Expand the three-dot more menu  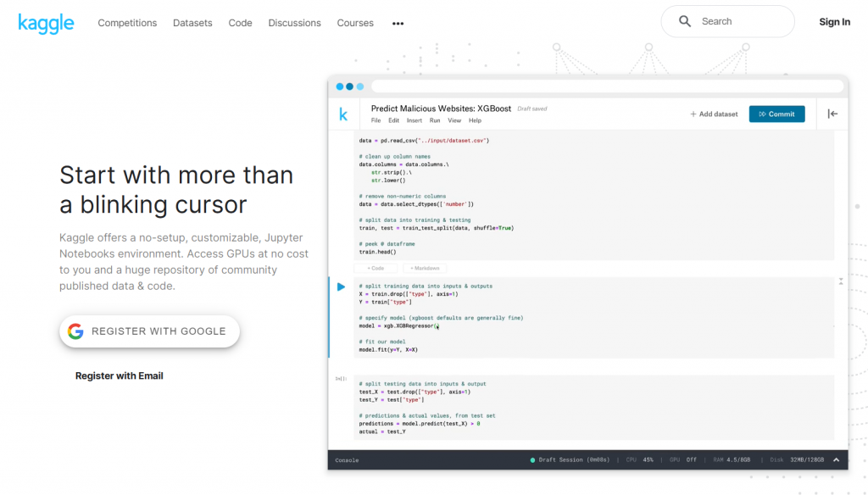398,23
